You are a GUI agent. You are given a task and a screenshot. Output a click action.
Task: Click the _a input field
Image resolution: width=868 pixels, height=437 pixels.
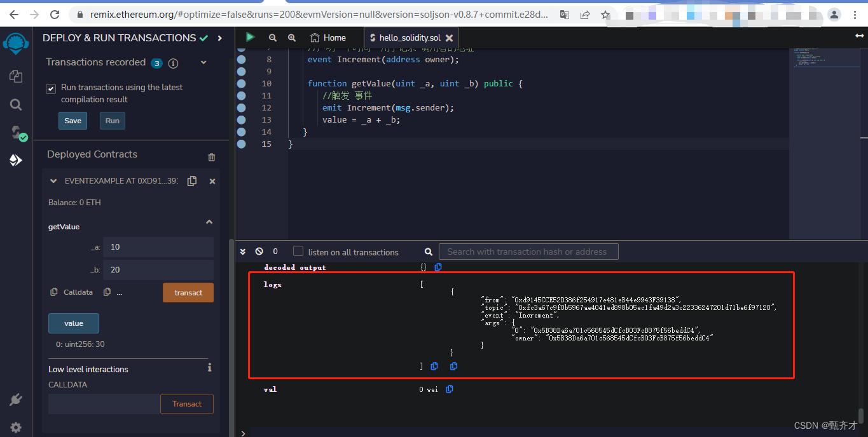pyautogui.click(x=158, y=247)
